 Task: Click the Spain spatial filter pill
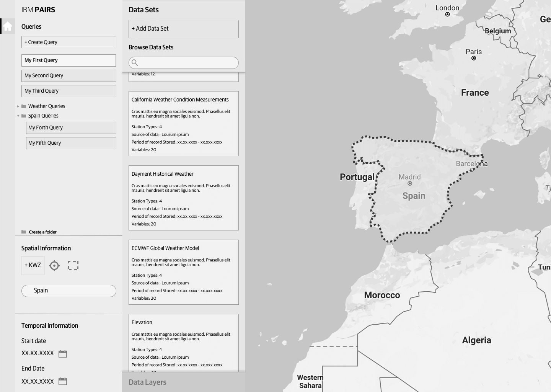(69, 291)
